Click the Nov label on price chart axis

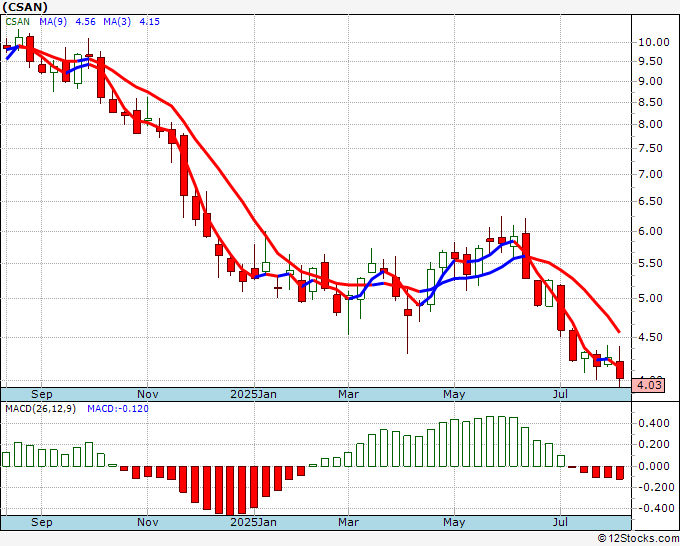click(147, 394)
